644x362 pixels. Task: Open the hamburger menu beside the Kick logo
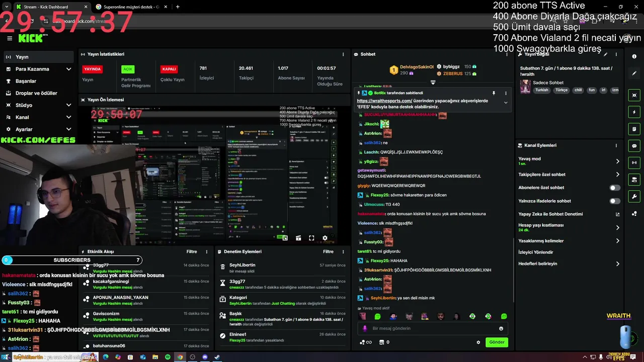[x=10, y=38]
